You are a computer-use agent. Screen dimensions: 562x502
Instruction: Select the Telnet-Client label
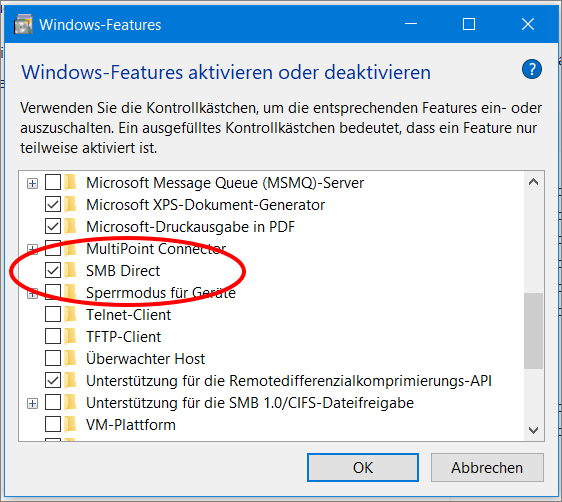click(x=129, y=315)
